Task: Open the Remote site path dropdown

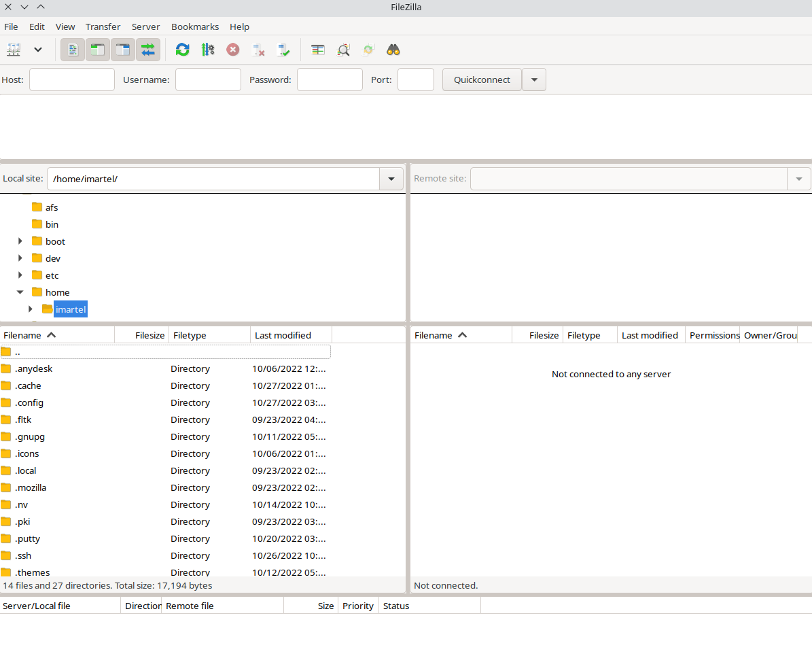Action: (x=799, y=179)
